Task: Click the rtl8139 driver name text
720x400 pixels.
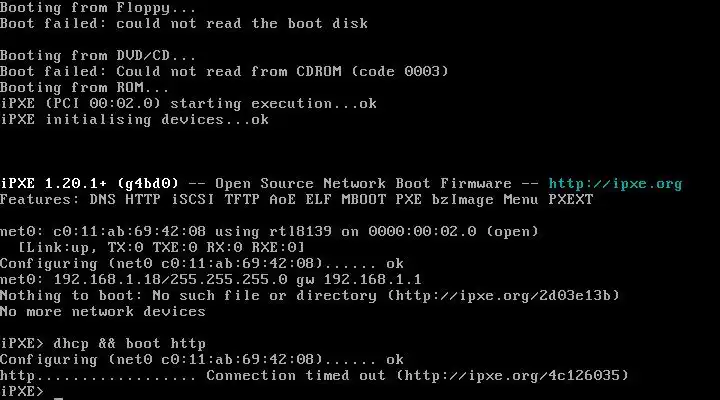Action: pyautogui.click(x=300, y=232)
